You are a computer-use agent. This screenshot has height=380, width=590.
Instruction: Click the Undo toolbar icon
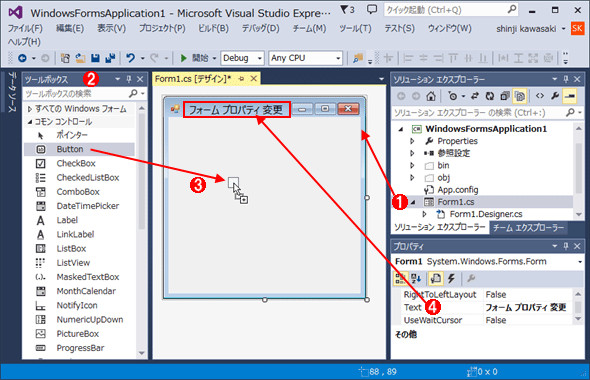click(x=131, y=58)
